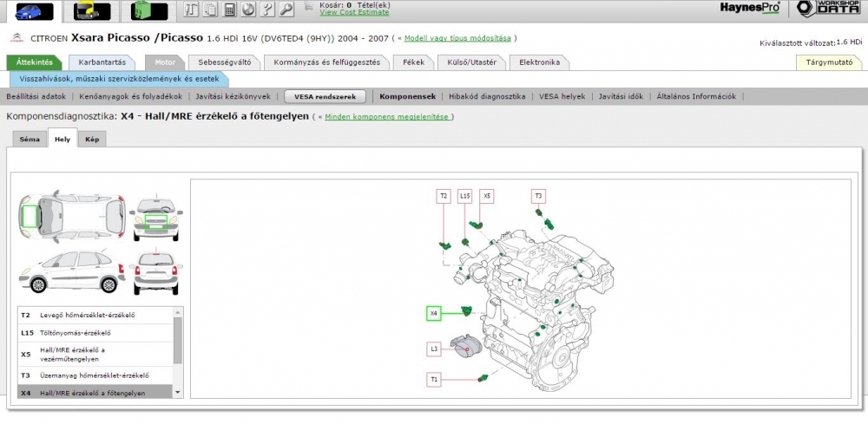Viewport: 868px width, 424px height.
Task: Open Kormányzás és felfüggesztés tab
Action: point(326,62)
